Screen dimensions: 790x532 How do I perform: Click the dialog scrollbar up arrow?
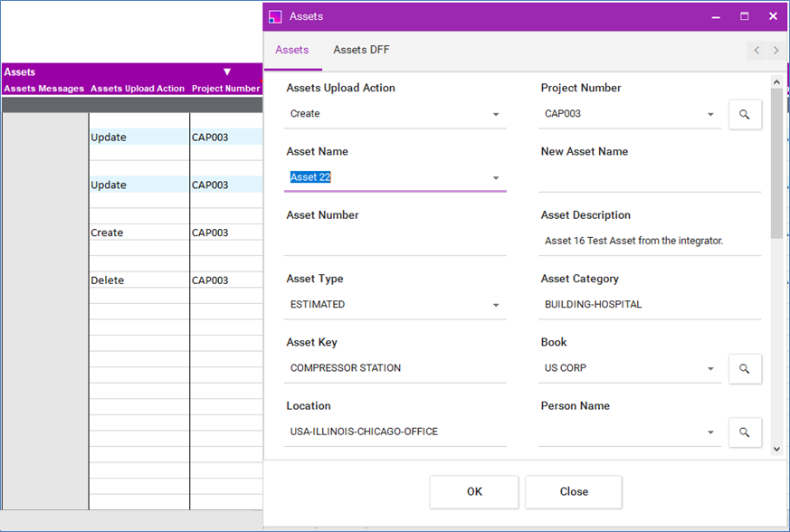tap(776, 81)
